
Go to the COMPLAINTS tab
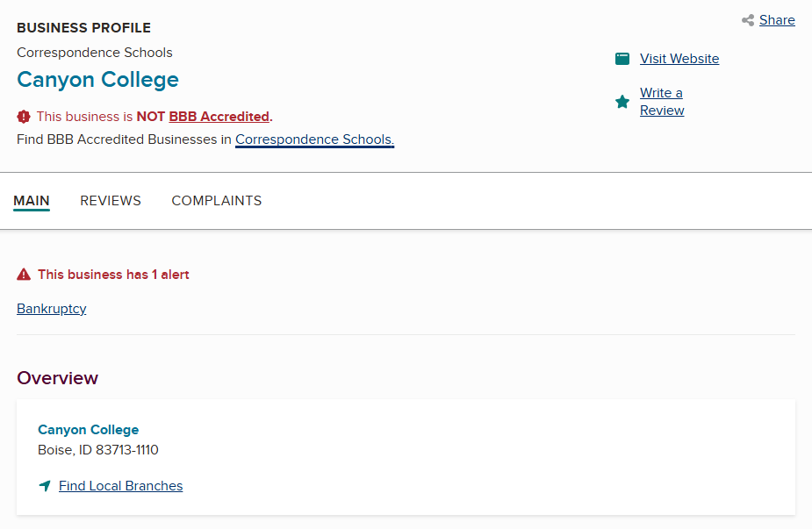coord(216,201)
